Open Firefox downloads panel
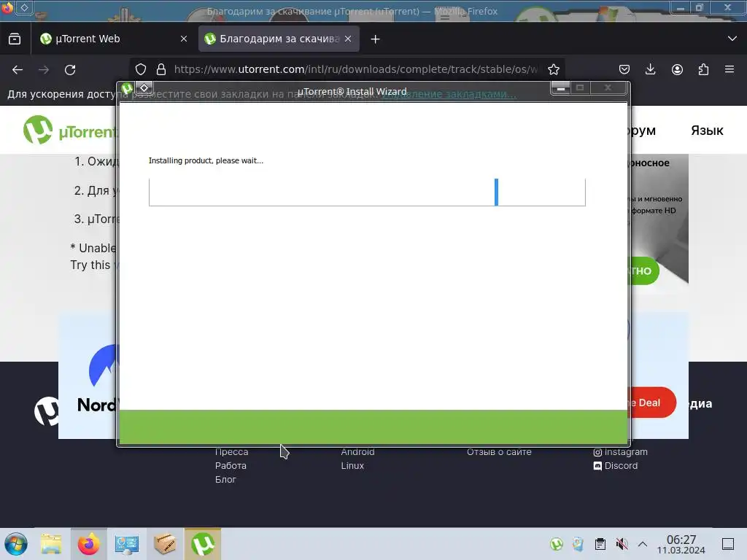The width and height of the screenshot is (747, 560). [x=650, y=69]
